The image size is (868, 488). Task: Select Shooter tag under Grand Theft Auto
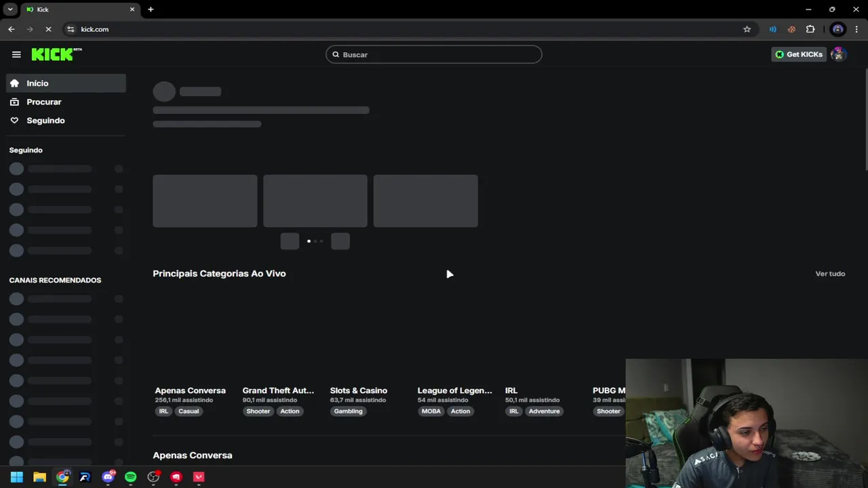(258, 411)
